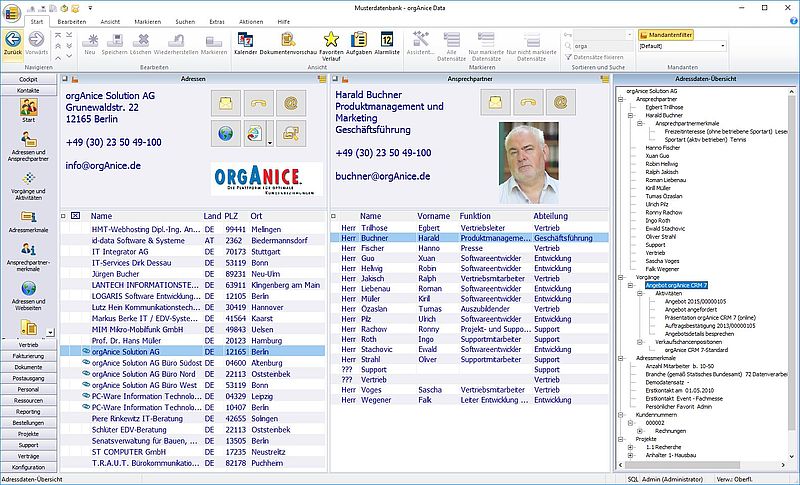This screenshot has width=800, height=485.
Task: Click the phone icon in Adressen panel
Action: pos(259,103)
